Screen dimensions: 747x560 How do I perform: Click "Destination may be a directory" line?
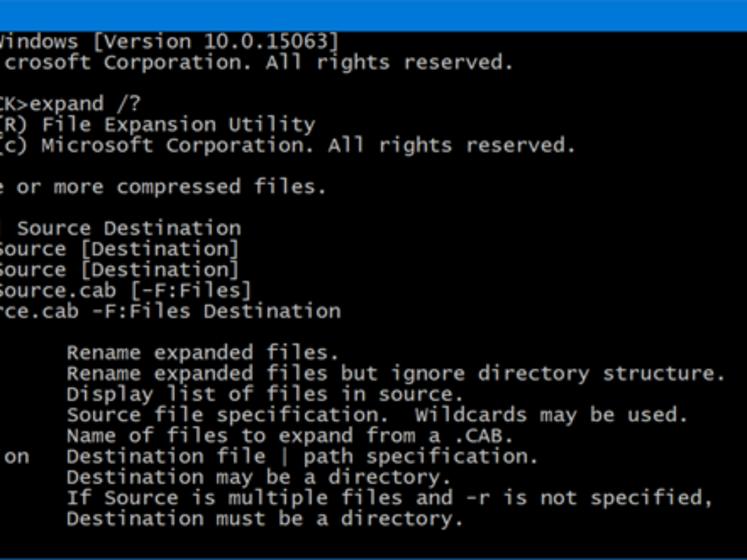pos(258,477)
